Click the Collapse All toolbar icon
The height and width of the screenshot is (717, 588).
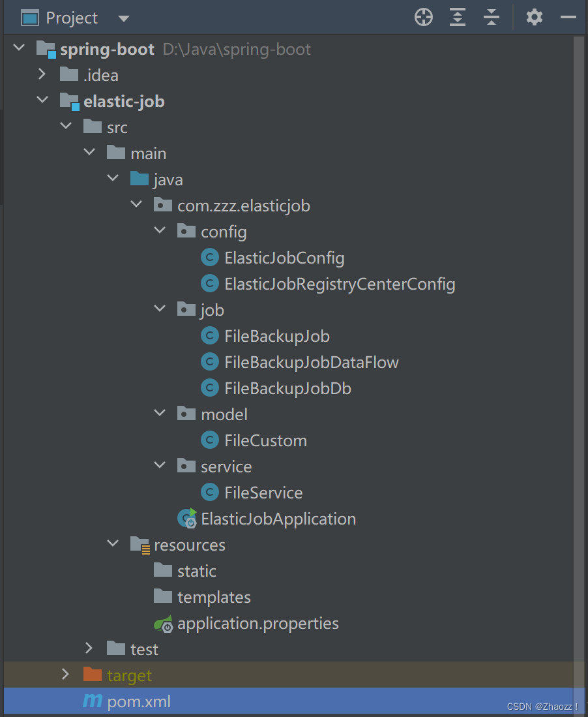[x=491, y=18]
